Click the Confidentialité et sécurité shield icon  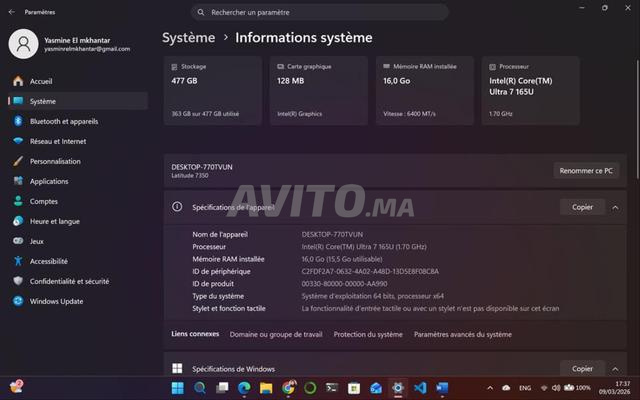[17, 281]
